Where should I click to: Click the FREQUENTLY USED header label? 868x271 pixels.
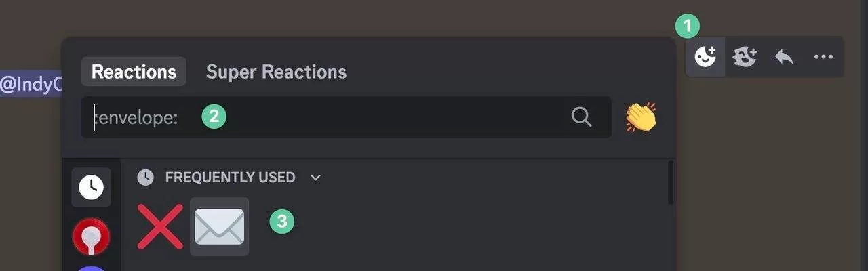pos(230,178)
